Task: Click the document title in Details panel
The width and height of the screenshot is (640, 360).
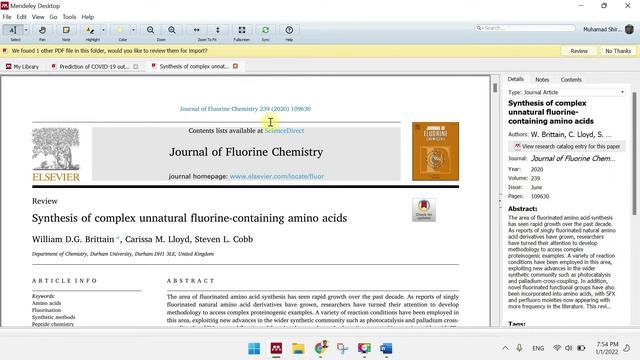Action: point(551,112)
